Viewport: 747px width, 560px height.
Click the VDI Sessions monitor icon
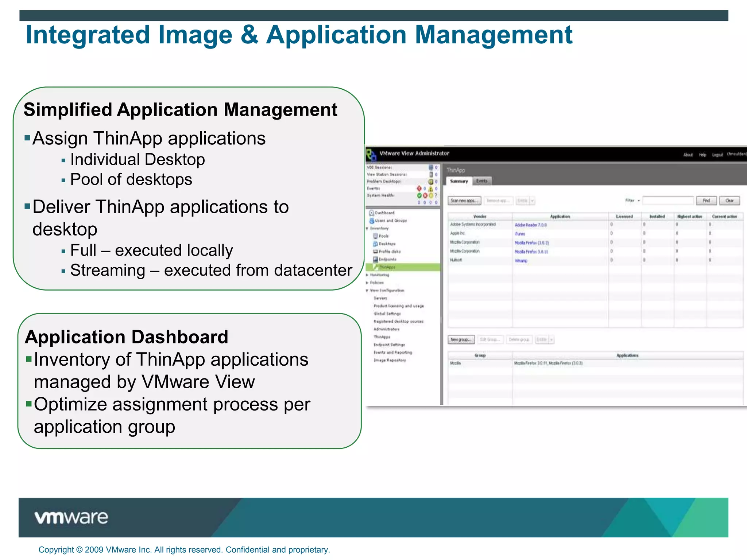[431, 168]
